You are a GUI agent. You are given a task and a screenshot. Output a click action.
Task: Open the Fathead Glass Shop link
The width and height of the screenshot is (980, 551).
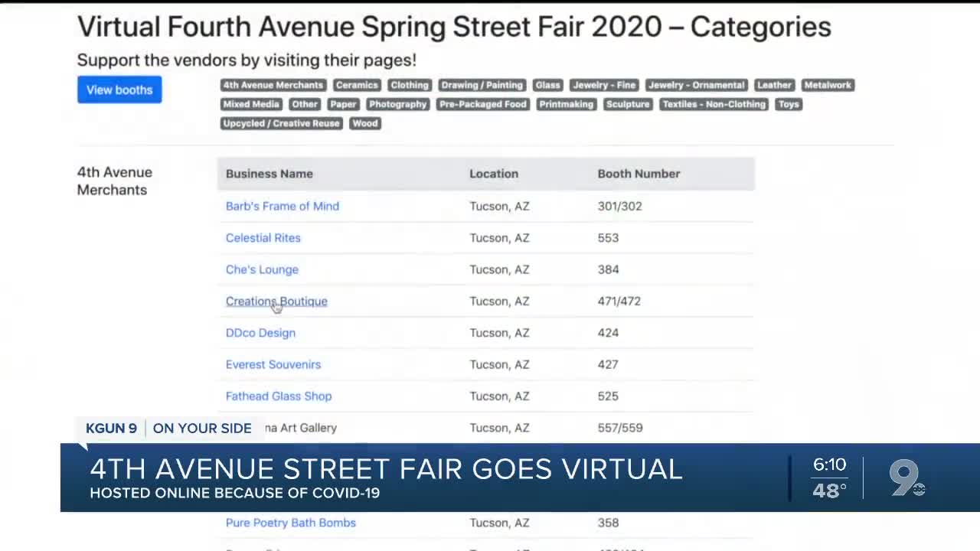pos(279,396)
